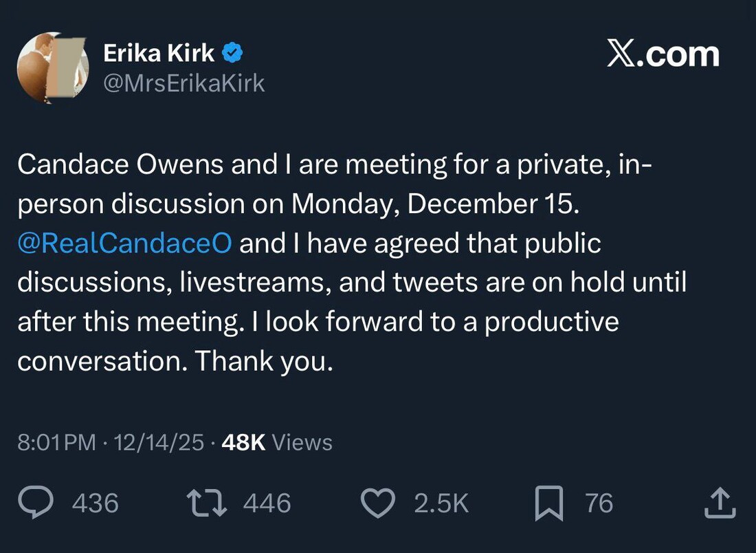756x553 pixels.
Task: Click the 2.5K likes count
Action: click(x=441, y=503)
